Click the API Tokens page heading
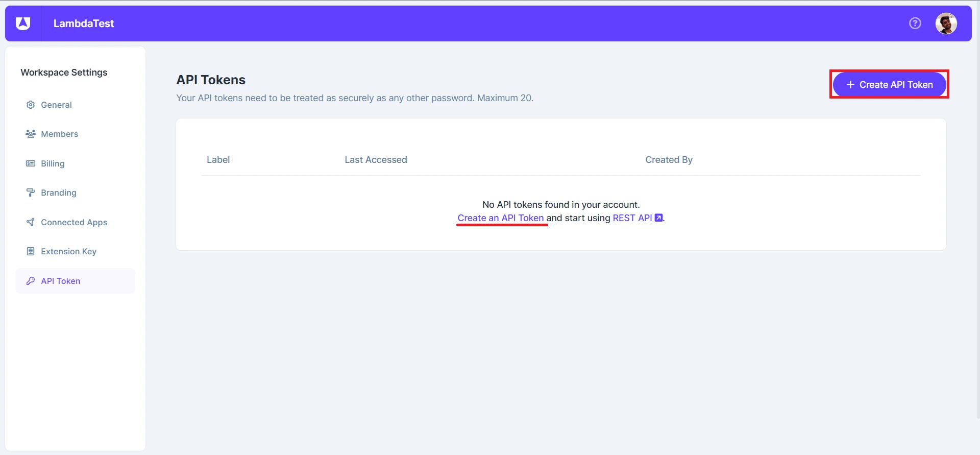 pyautogui.click(x=211, y=80)
